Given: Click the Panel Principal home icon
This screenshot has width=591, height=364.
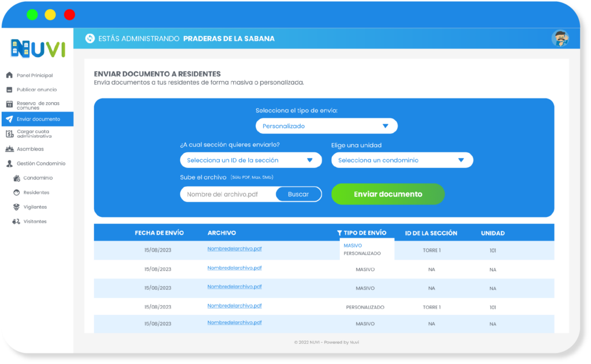Looking at the screenshot, I should click(x=9, y=76).
